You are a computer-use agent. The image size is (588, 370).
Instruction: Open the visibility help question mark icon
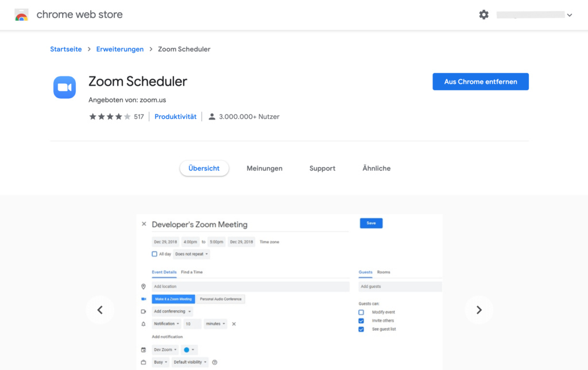[x=215, y=362]
